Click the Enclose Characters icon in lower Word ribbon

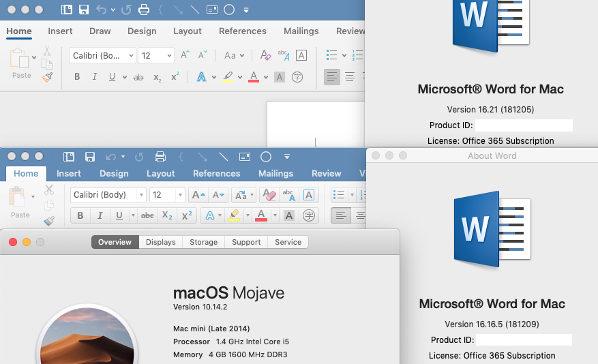click(308, 215)
